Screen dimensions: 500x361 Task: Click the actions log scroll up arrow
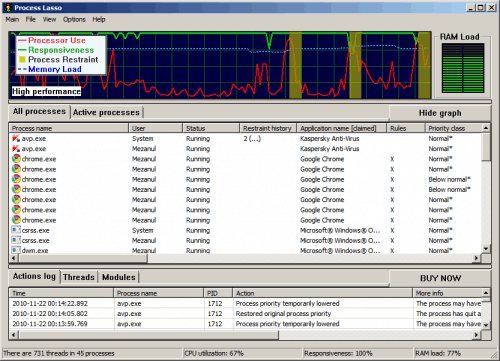[486, 293]
